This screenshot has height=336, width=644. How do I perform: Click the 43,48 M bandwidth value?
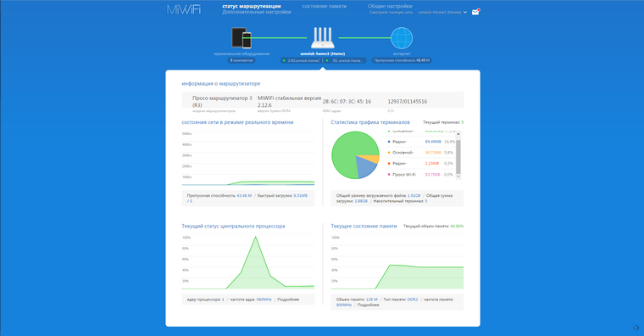coord(244,196)
